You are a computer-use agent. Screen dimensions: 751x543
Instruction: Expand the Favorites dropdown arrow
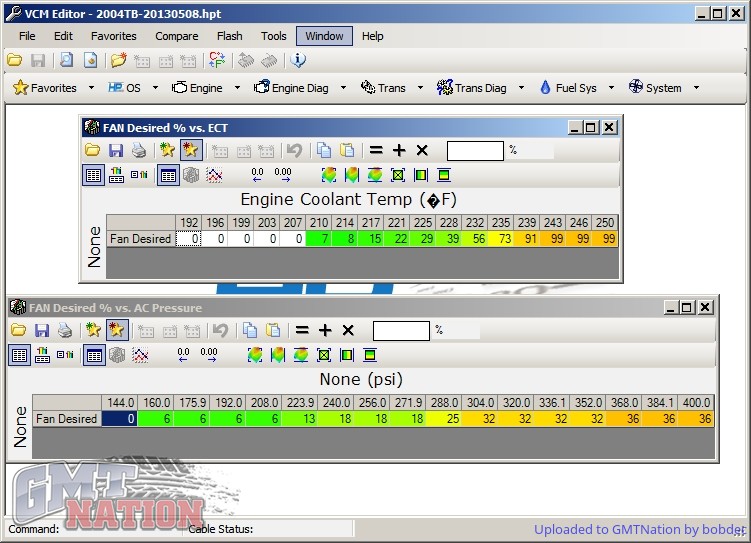coord(91,88)
